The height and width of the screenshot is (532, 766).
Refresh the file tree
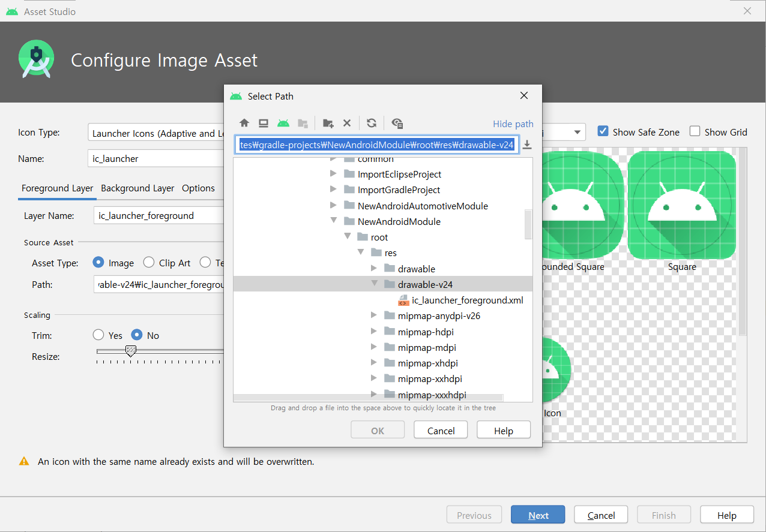372,123
